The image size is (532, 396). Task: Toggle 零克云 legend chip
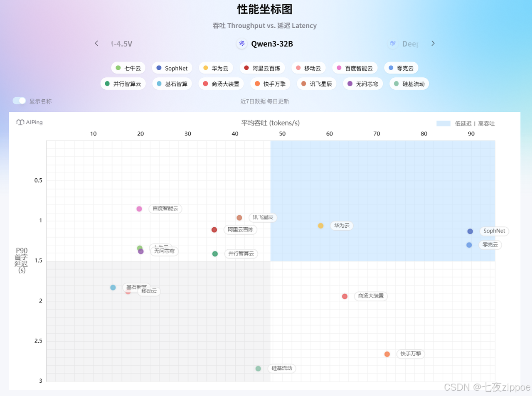click(x=401, y=68)
